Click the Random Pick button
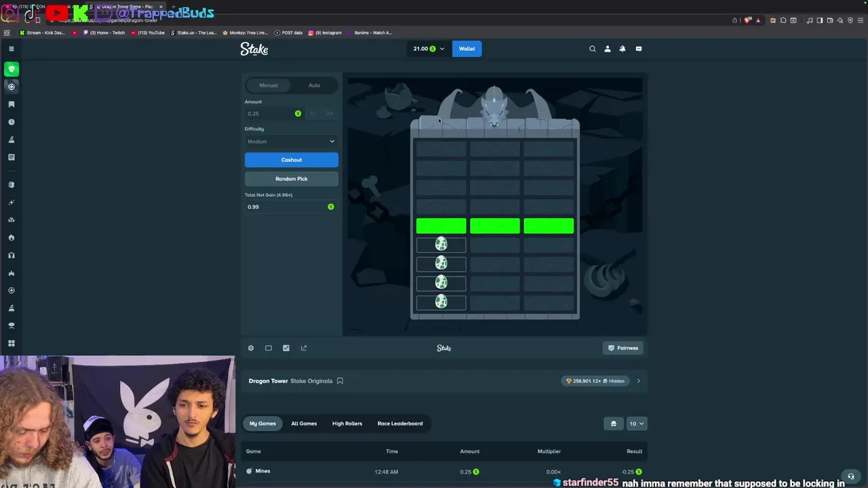This screenshot has width=868, height=488. [291, 179]
